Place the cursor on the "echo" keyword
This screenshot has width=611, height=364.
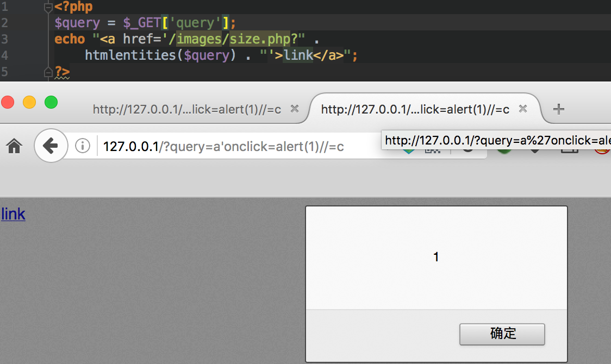click(70, 39)
